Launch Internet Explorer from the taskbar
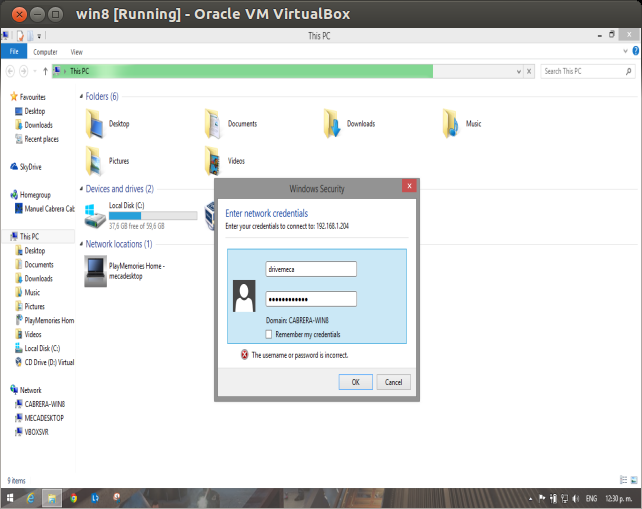The width and height of the screenshot is (642, 509). pos(30,498)
